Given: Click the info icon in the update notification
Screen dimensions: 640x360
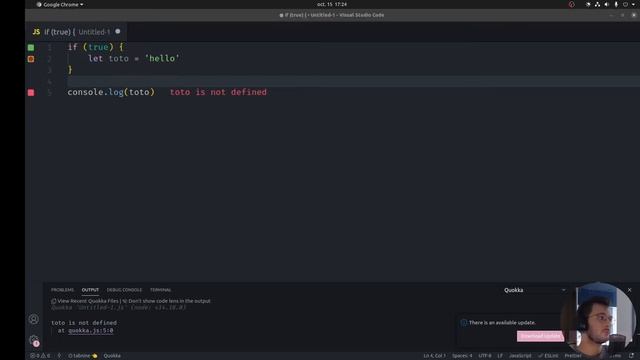Looking at the screenshot, I should (464, 322).
